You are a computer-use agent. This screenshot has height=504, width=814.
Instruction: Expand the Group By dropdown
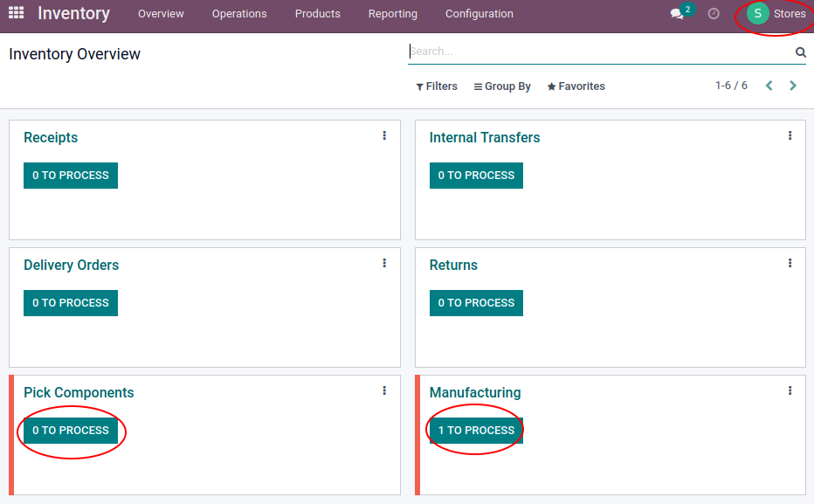tap(502, 86)
